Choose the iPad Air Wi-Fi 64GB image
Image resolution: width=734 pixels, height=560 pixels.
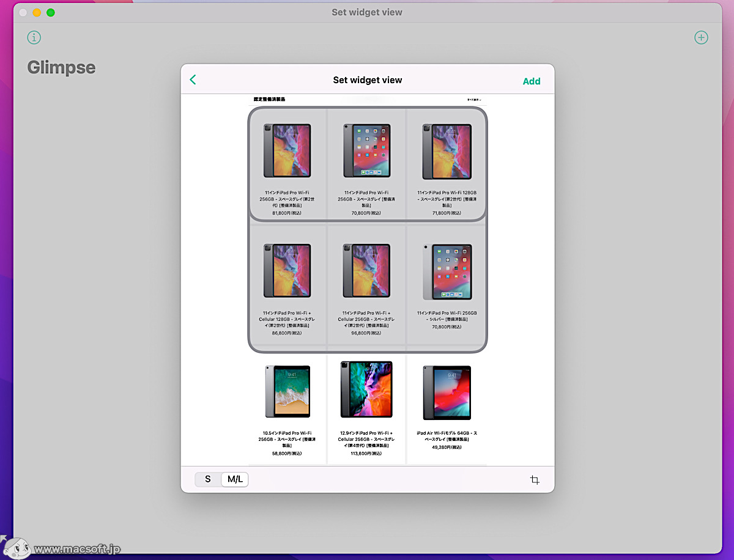447,391
